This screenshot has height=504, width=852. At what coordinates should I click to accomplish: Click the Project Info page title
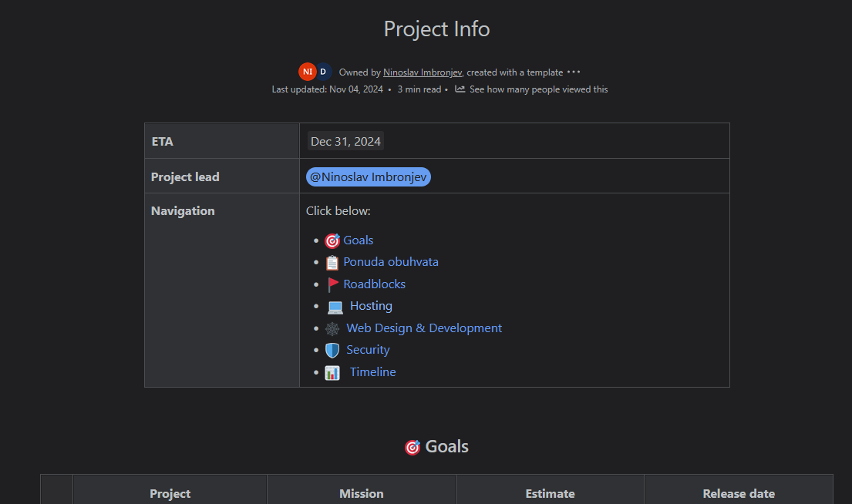[437, 29]
